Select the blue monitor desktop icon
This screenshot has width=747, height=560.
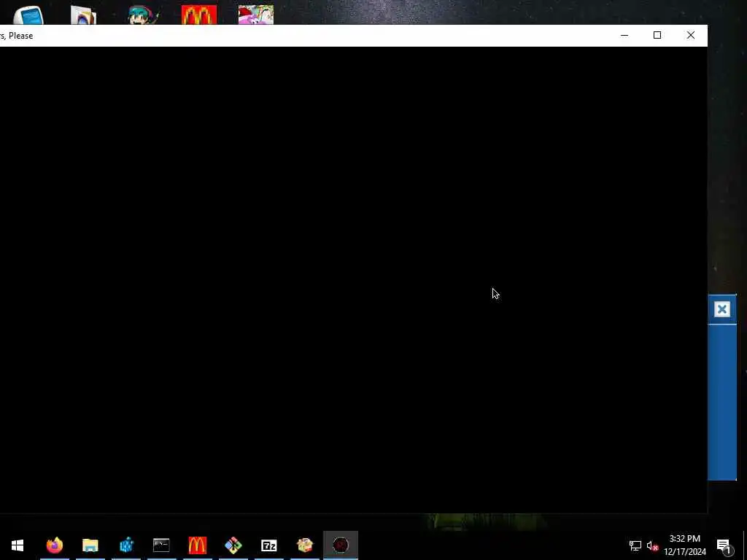(x=28, y=15)
